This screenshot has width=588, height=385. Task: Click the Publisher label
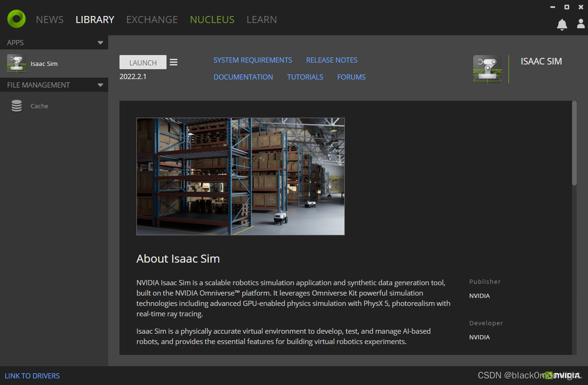[485, 282]
